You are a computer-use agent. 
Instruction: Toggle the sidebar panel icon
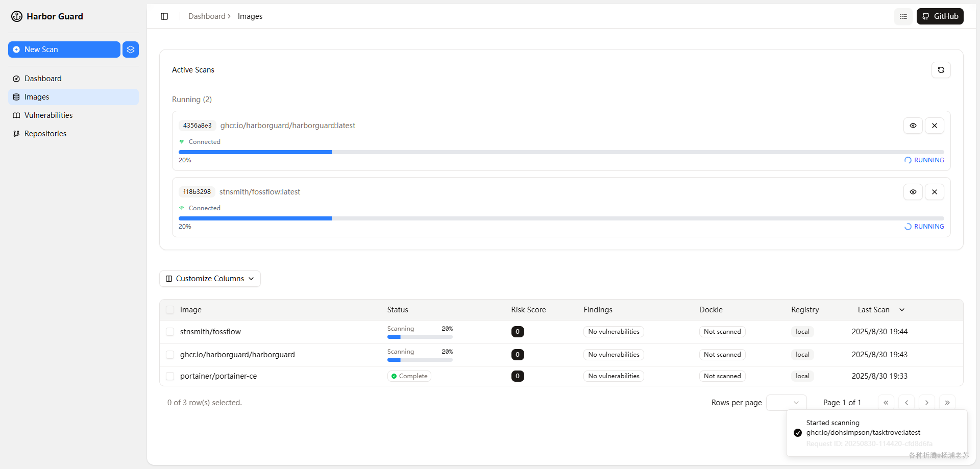pyautogui.click(x=164, y=16)
